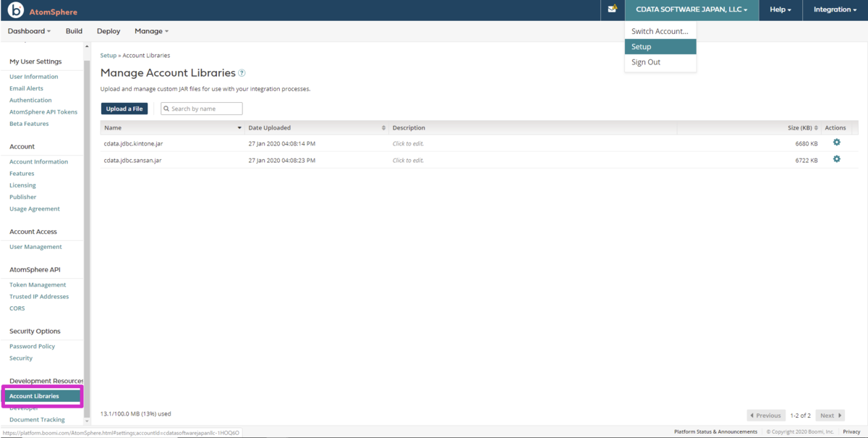Click the Upload a File button
The image size is (868, 438).
coord(124,109)
